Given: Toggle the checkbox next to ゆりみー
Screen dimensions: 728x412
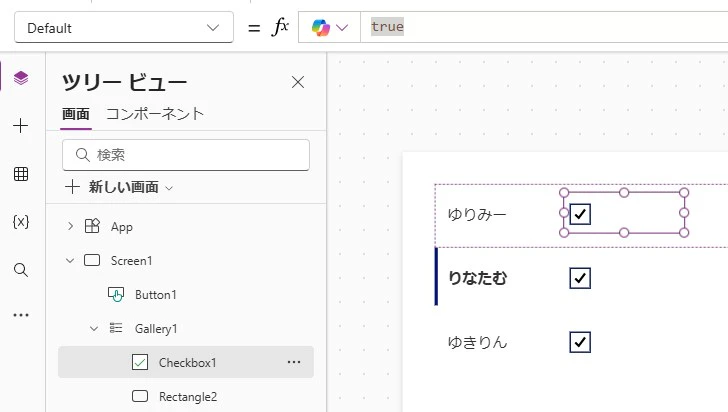Looking at the screenshot, I should pyautogui.click(x=580, y=214).
